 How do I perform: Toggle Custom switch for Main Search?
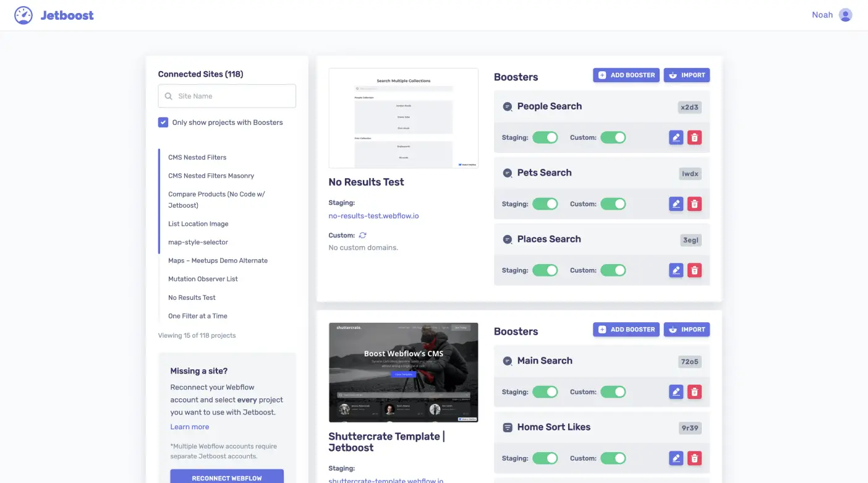click(613, 391)
